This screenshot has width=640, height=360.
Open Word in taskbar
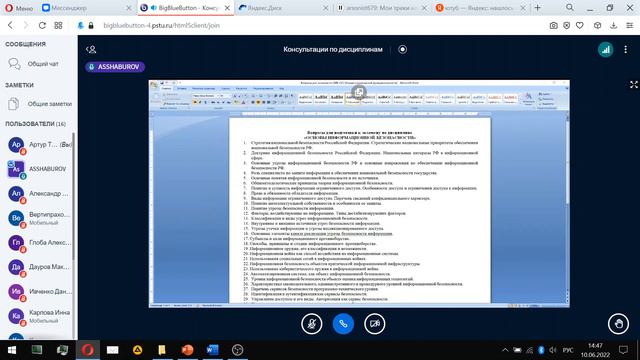tap(212, 350)
